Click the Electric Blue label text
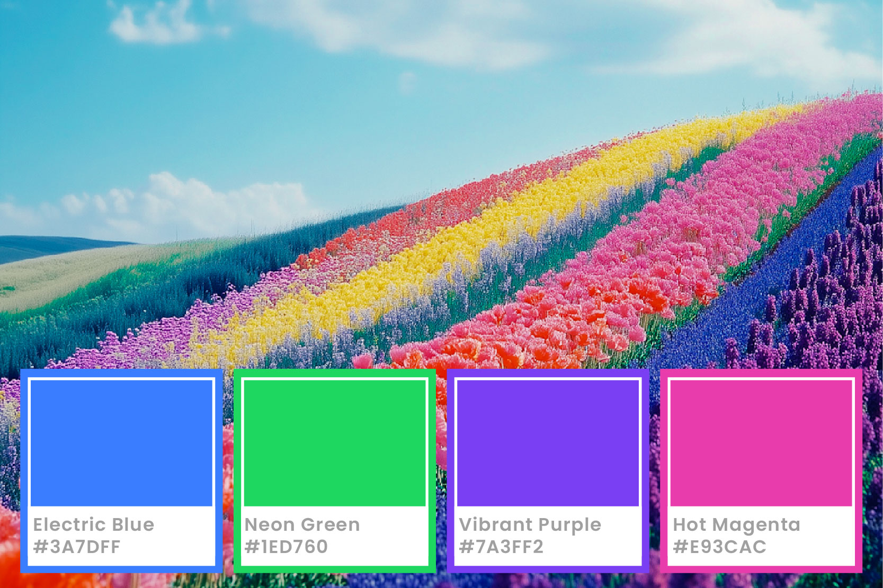The height and width of the screenshot is (588, 883). [94, 524]
